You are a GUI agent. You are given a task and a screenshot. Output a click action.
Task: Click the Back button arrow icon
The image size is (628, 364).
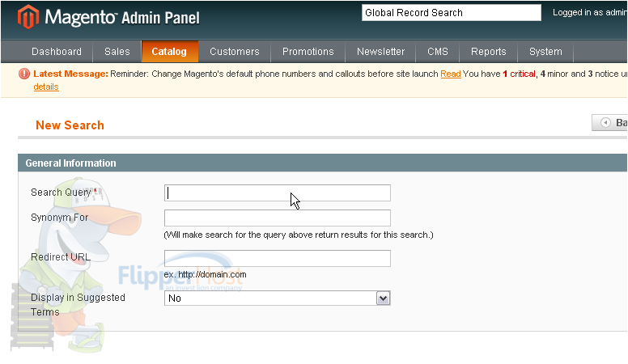coord(606,122)
